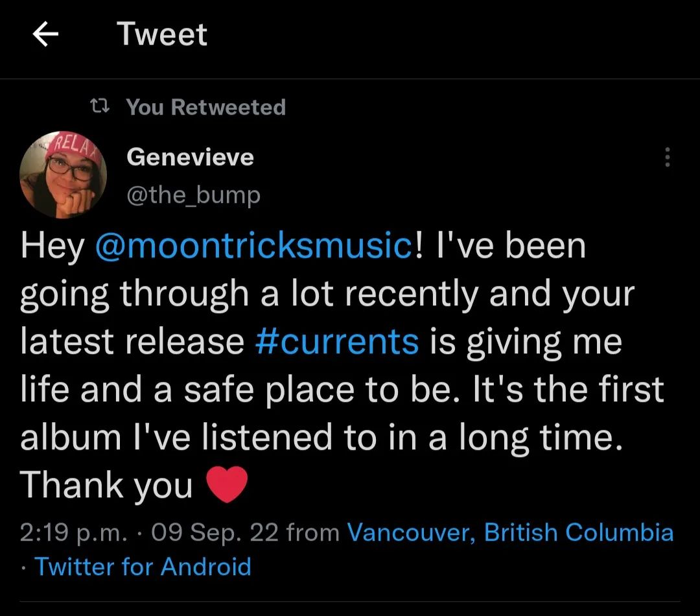Click the @the_bump handle

pos(193,194)
